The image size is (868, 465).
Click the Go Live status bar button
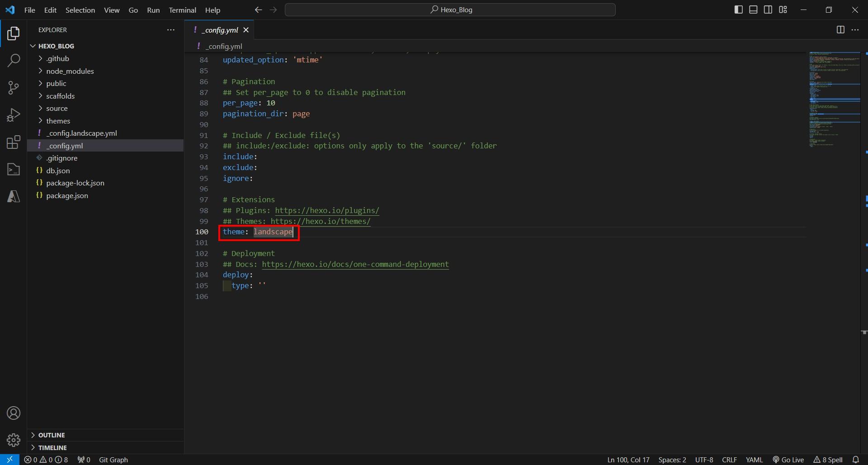point(788,460)
